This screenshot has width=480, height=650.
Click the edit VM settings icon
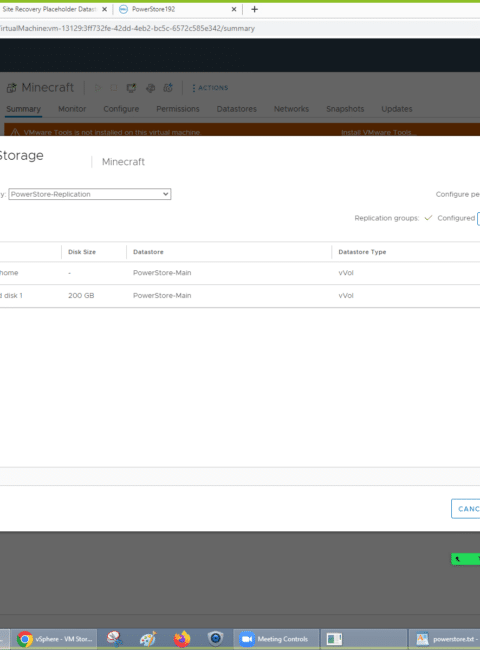[150, 88]
